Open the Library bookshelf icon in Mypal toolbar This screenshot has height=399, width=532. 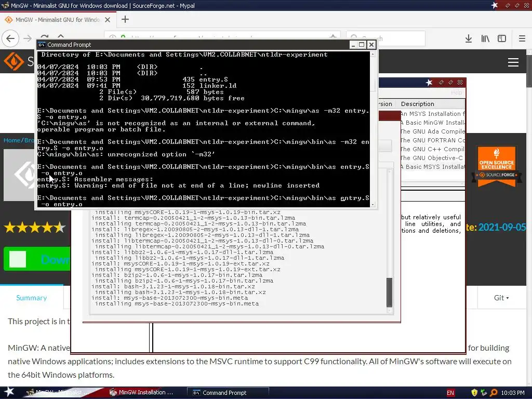[x=485, y=38]
